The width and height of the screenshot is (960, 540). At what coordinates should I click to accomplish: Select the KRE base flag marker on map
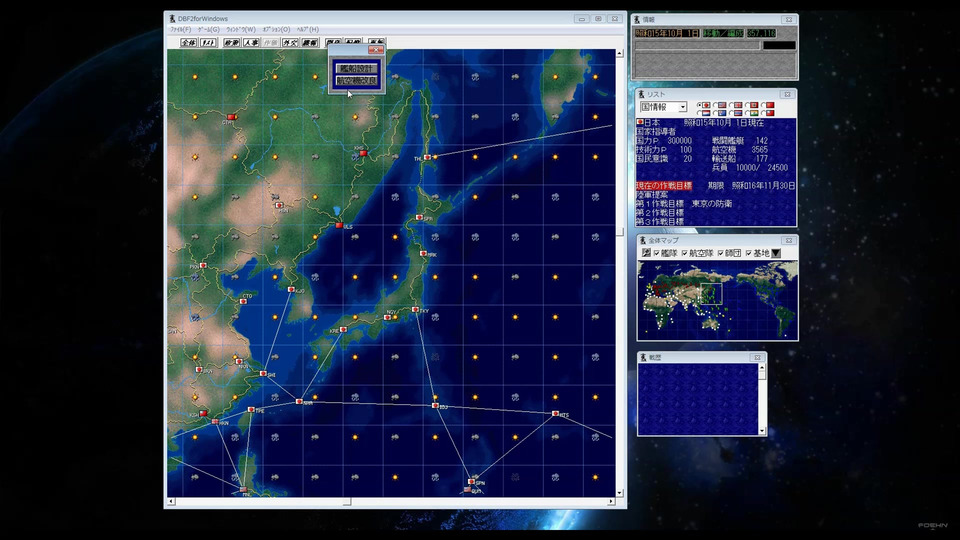pos(343,329)
